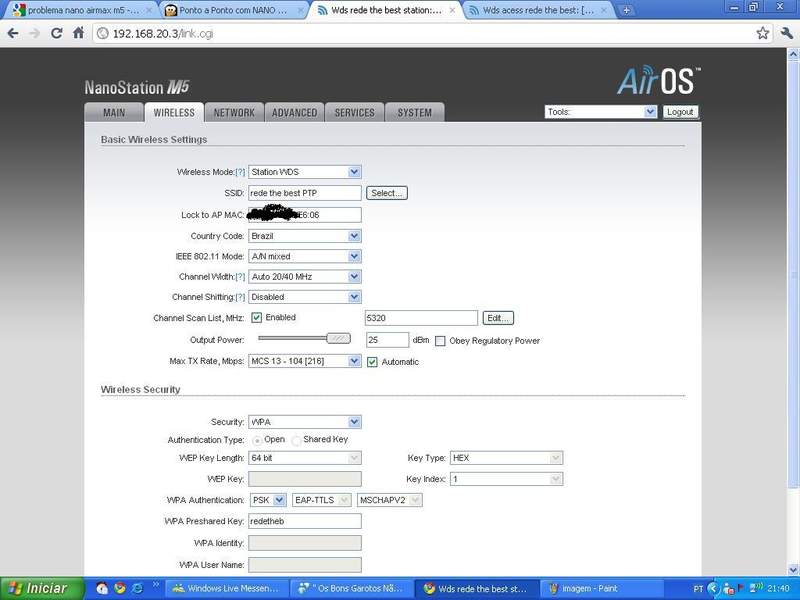Go back with browser back arrow
This screenshot has width=800, height=600.
[13, 34]
